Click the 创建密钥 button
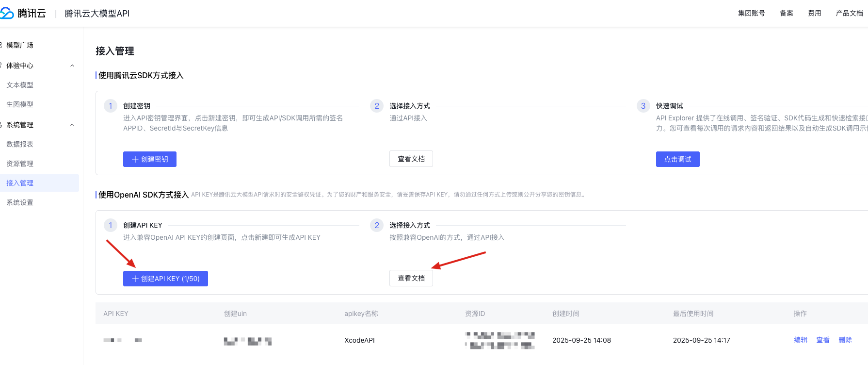This screenshot has height=365, width=868. pyautogui.click(x=150, y=159)
